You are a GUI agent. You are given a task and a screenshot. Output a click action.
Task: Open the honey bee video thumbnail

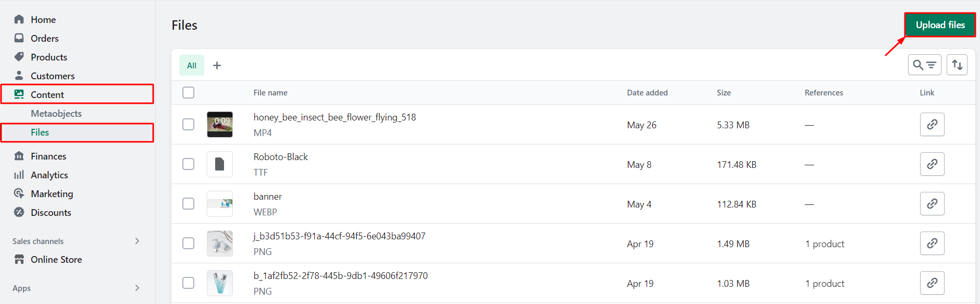[220, 125]
